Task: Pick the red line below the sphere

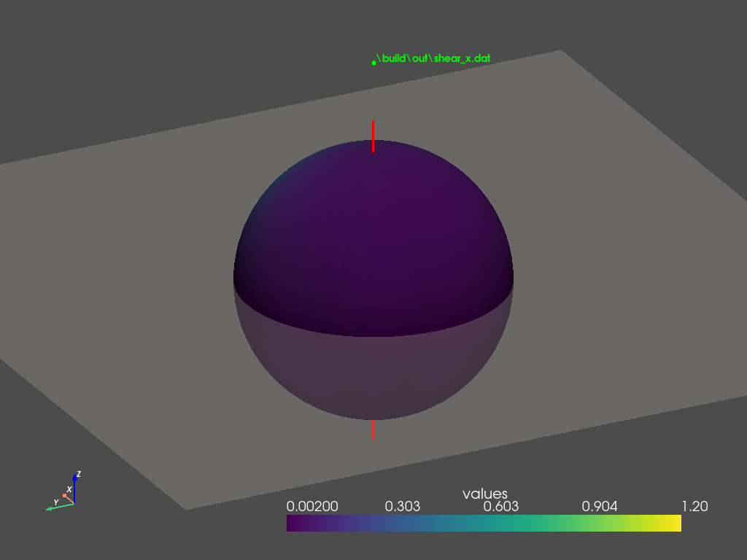Action: tap(373, 429)
